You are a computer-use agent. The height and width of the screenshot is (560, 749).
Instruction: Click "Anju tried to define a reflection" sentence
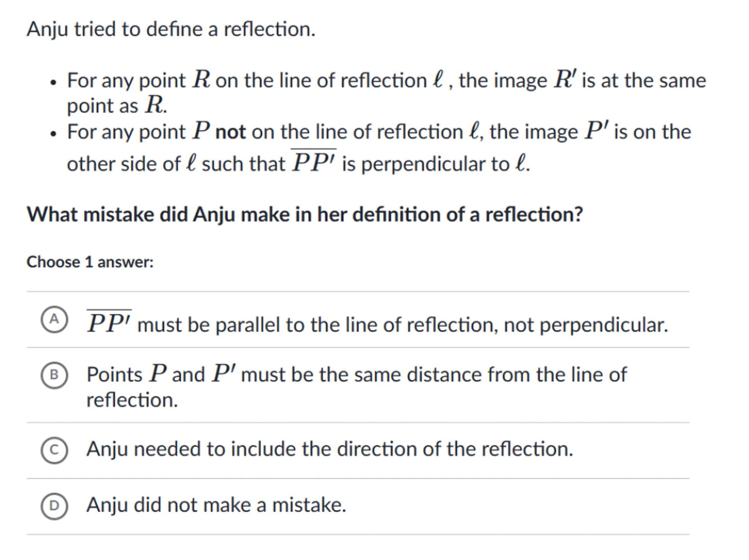coord(171,29)
